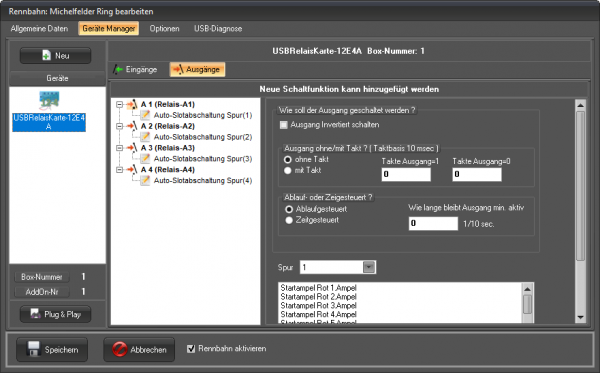Click the floppy disk icon on Speichern
This screenshot has height=373, width=600.
(x=33, y=349)
